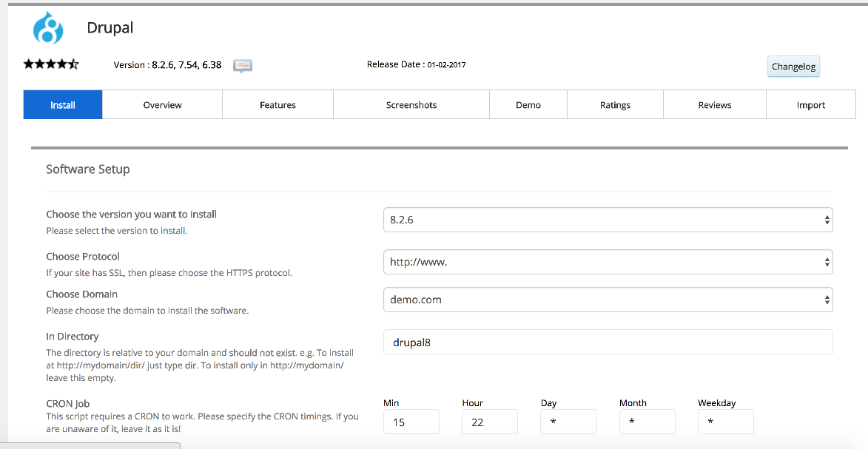Click the In Directory label

click(73, 336)
